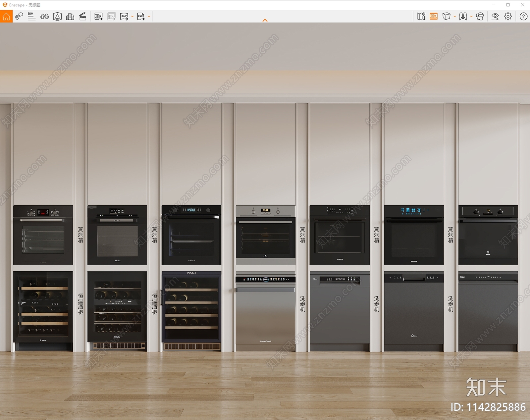The width and height of the screenshot is (530, 420).
Task: Open the video editor clapperboard icon
Action: (83, 16)
